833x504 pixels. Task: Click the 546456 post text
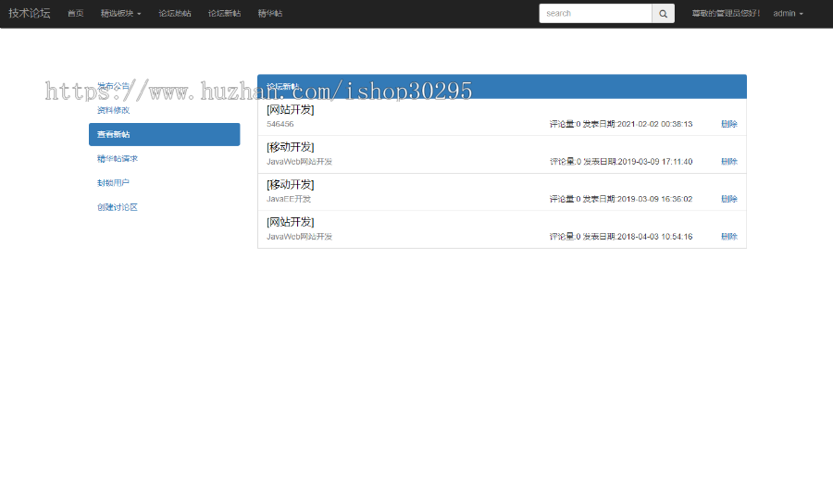coord(280,124)
